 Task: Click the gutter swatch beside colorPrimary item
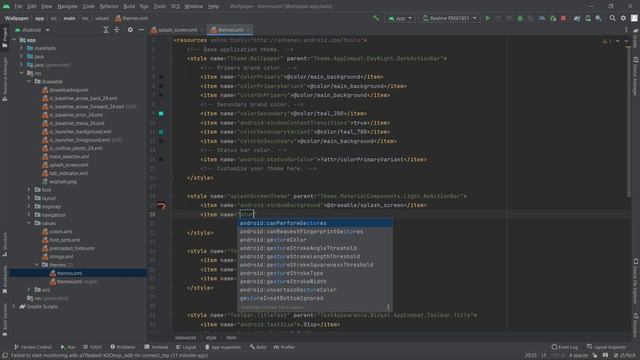tap(161, 77)
